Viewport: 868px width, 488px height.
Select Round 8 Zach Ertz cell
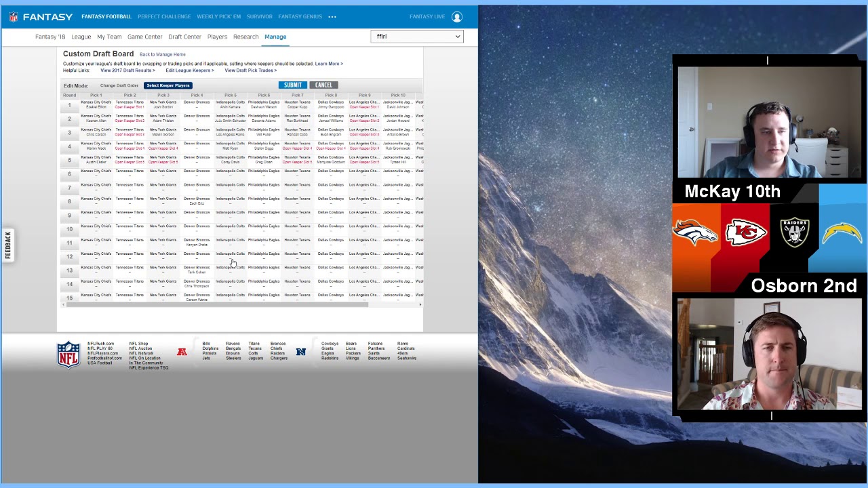tap(197, 201)
